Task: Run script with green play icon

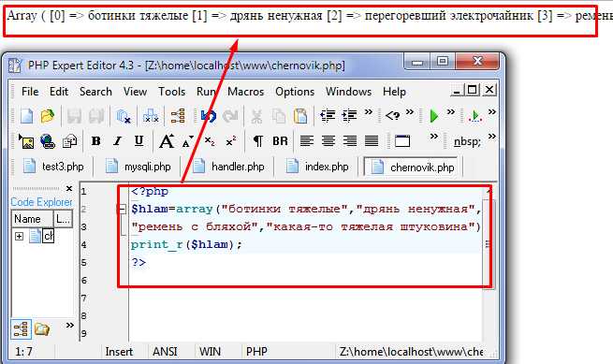Action: [433, 116]
